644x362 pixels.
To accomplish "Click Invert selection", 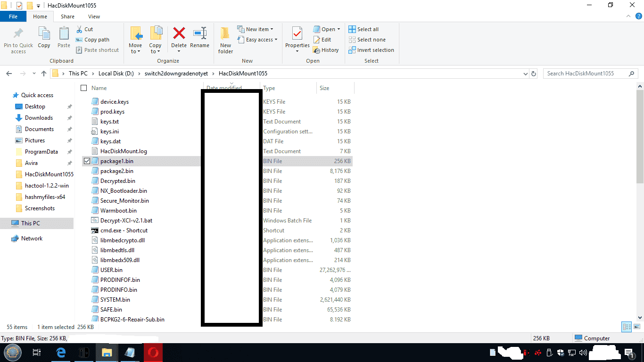I will click(x=371, y=50).
